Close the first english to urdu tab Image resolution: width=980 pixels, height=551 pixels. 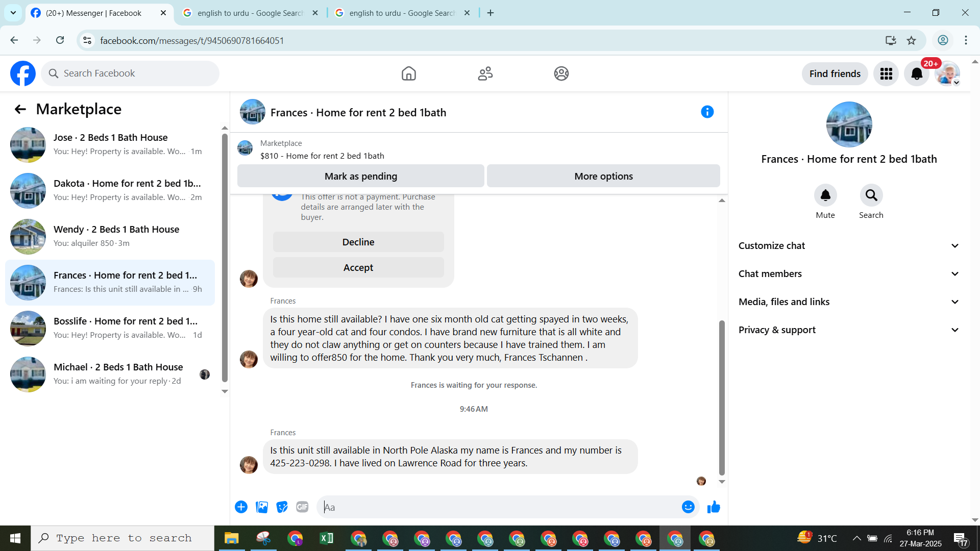(315, 13)
